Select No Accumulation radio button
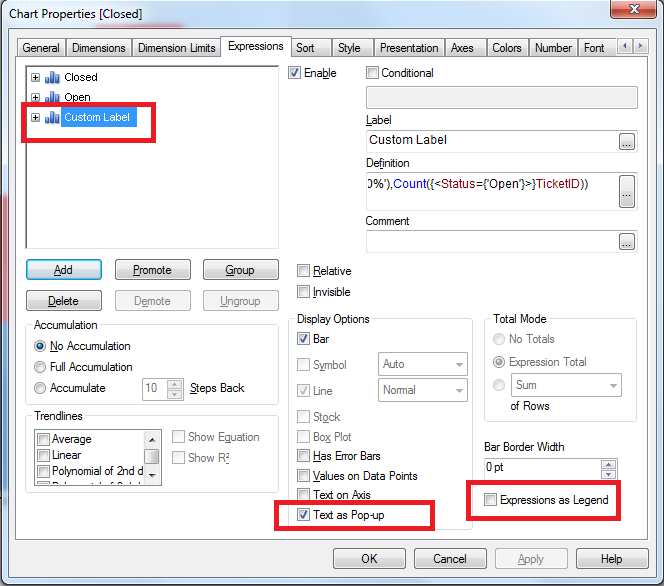Viewport: 664px width, 586px height. 40,346
